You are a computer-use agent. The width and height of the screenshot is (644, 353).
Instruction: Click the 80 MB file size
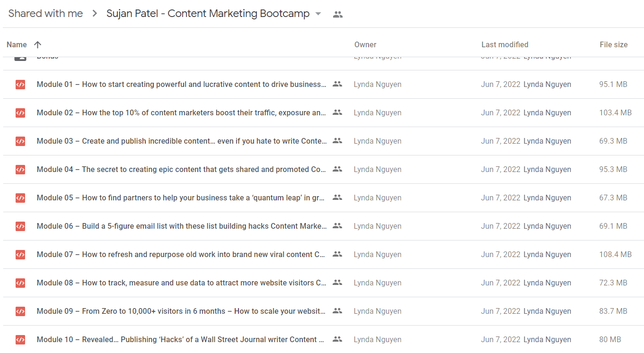click(x=610, y=340)
